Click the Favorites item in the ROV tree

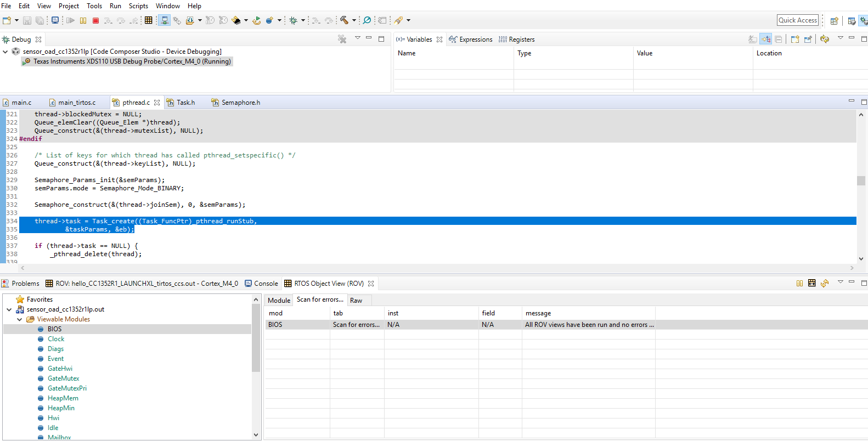tap(40, 299)
